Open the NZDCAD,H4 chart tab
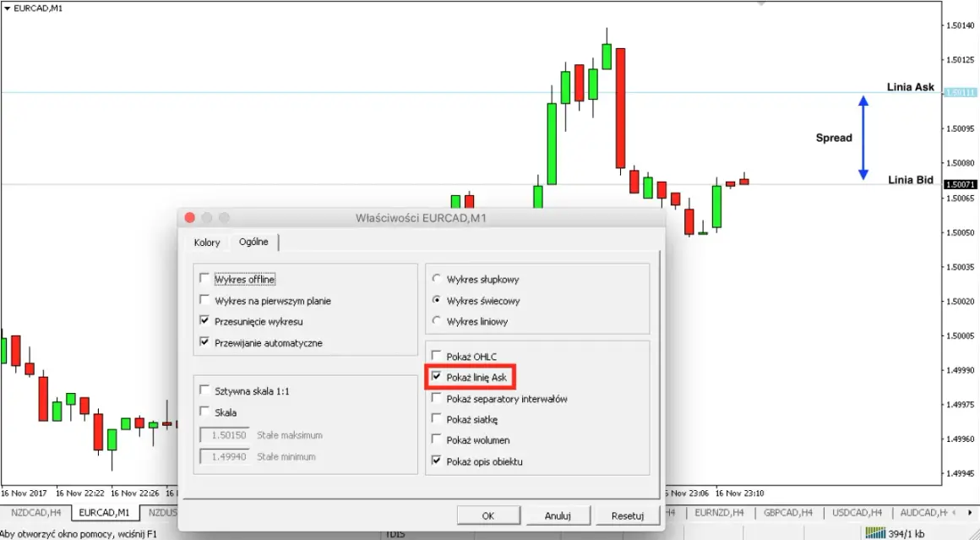This screenshot has height=540, width=980. (x=35, y=512)
